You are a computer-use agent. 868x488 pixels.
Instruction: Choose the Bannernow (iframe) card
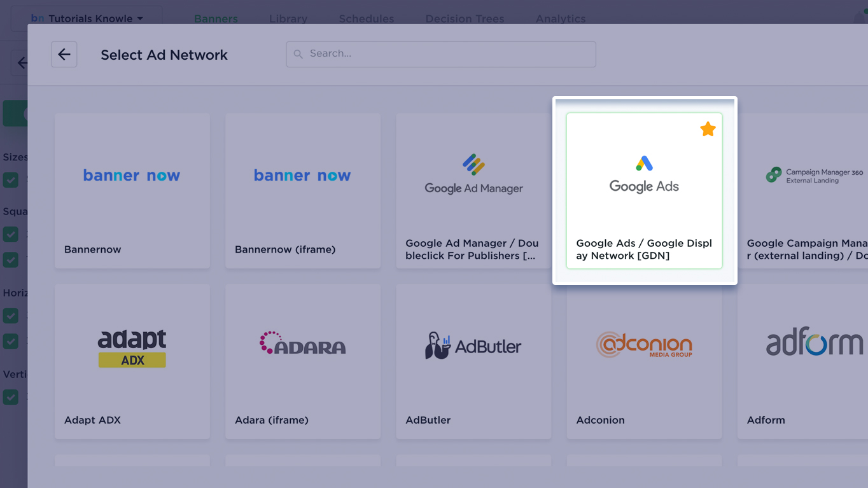pos(302,191)
